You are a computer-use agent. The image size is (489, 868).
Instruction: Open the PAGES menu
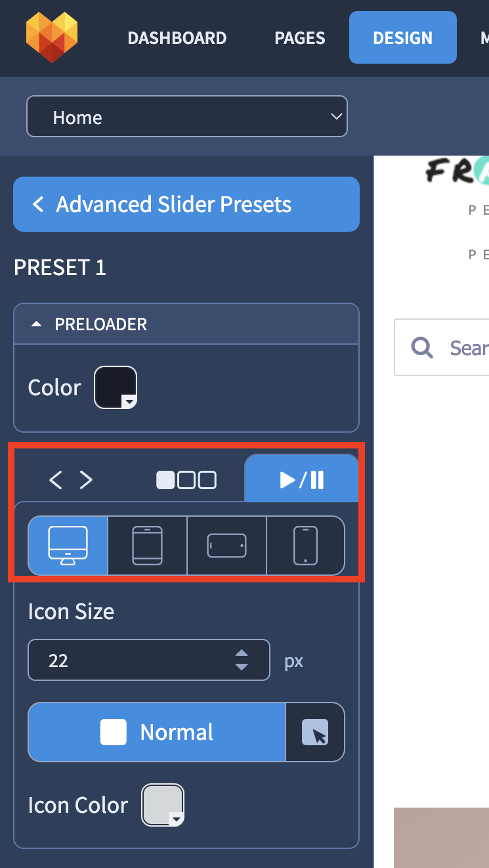click(x=300, y=38)
